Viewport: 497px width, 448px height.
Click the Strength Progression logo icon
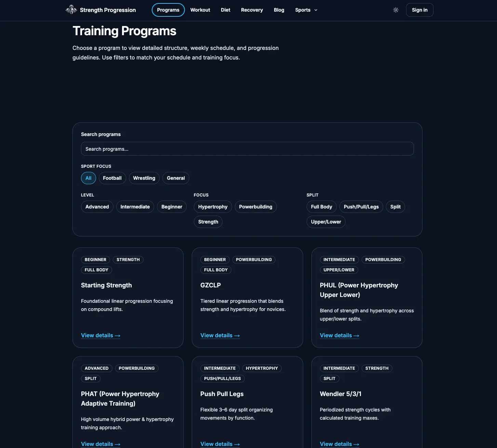71,10
